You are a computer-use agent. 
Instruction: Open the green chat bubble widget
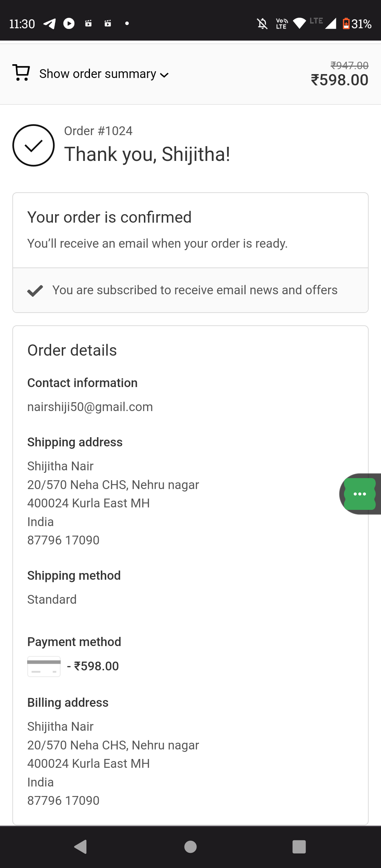click(359, 494)
